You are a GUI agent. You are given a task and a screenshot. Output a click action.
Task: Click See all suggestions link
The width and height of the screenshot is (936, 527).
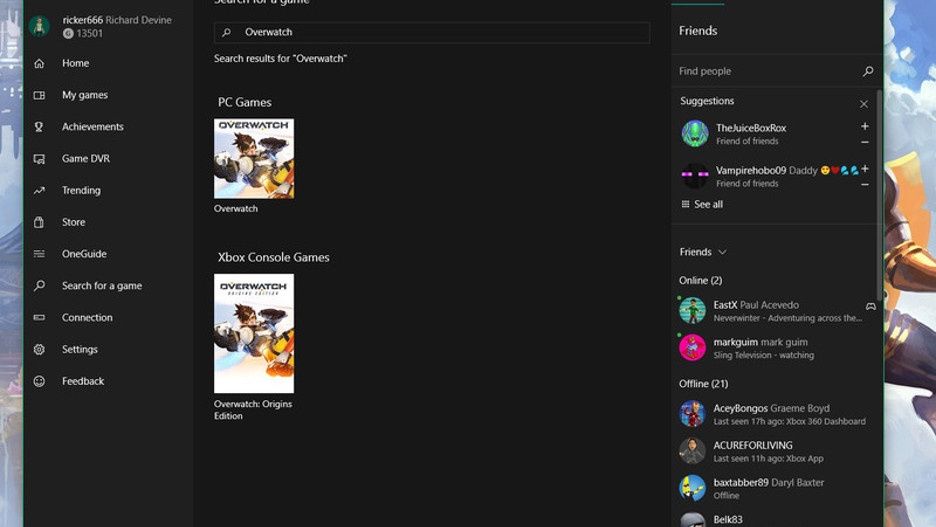(702, 204)
